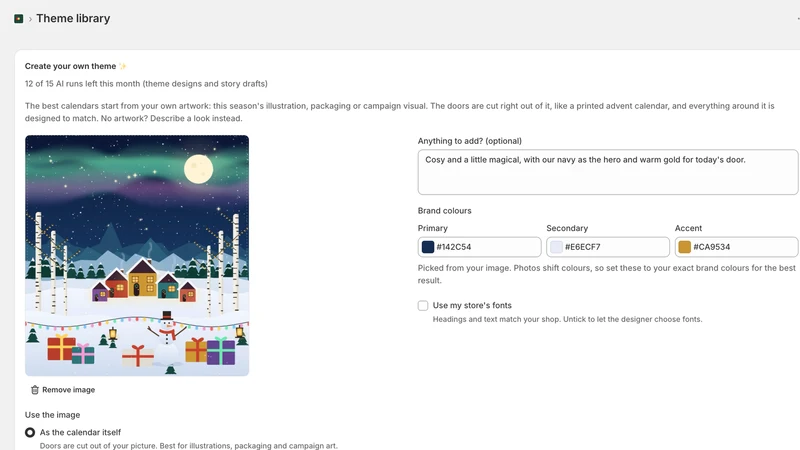Open the Primary colour swatch picker
Screen dimensions: 800x450
click(428, 247)
